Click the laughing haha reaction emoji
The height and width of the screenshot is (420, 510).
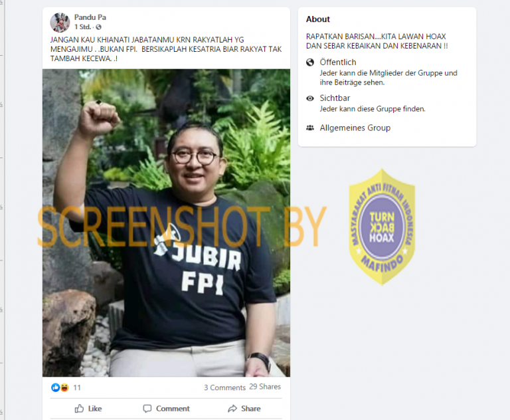64,387
